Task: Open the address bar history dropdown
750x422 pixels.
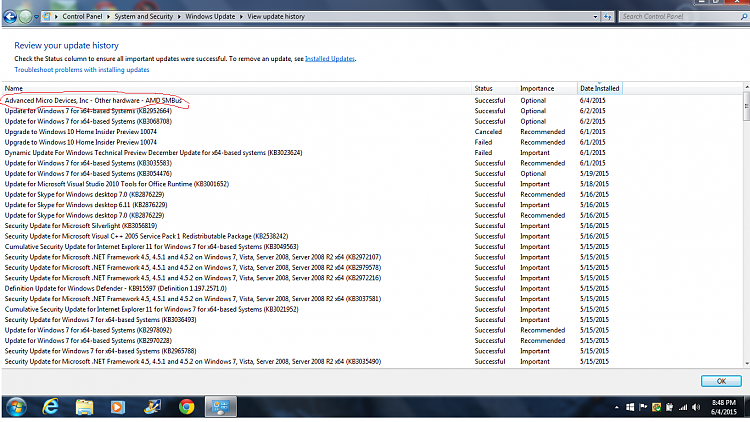Action: tap(595, 16)
